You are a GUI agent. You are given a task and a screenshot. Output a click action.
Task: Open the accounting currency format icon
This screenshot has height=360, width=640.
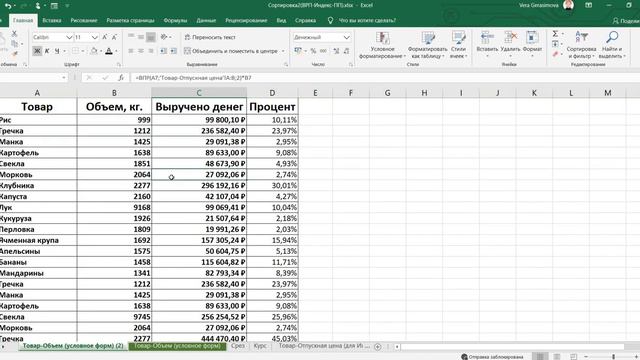(x=298, y=51)
